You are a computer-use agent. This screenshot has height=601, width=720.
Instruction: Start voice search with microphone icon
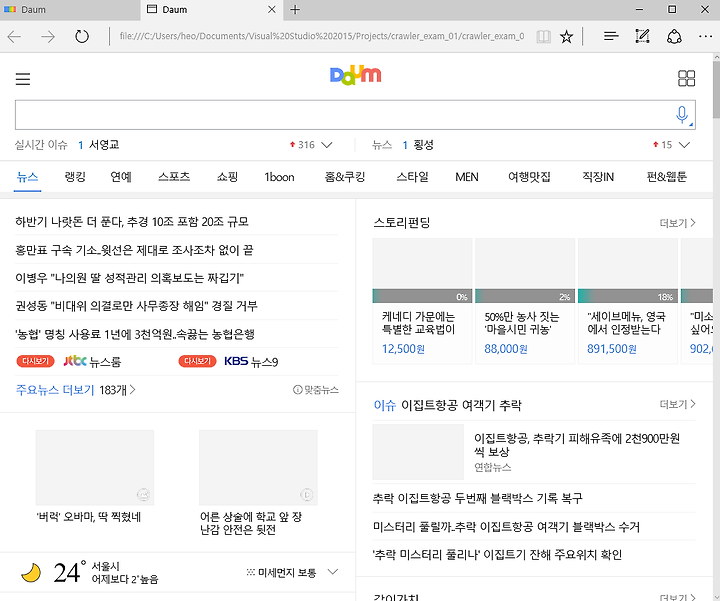[682, 114]
